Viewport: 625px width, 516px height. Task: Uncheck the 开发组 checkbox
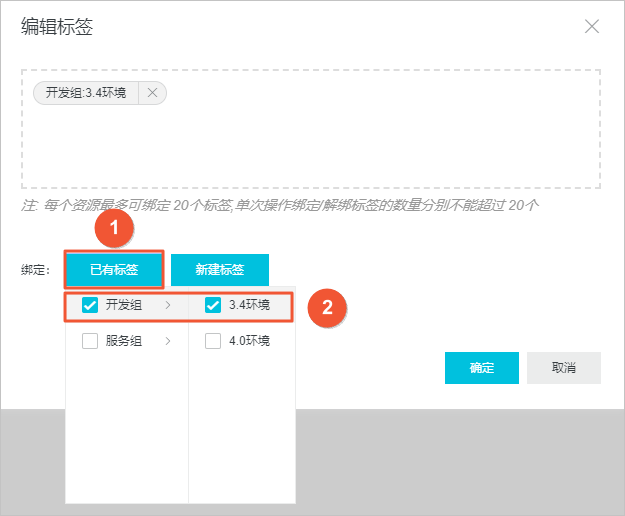pyautogui.click(x=90, y=305)
